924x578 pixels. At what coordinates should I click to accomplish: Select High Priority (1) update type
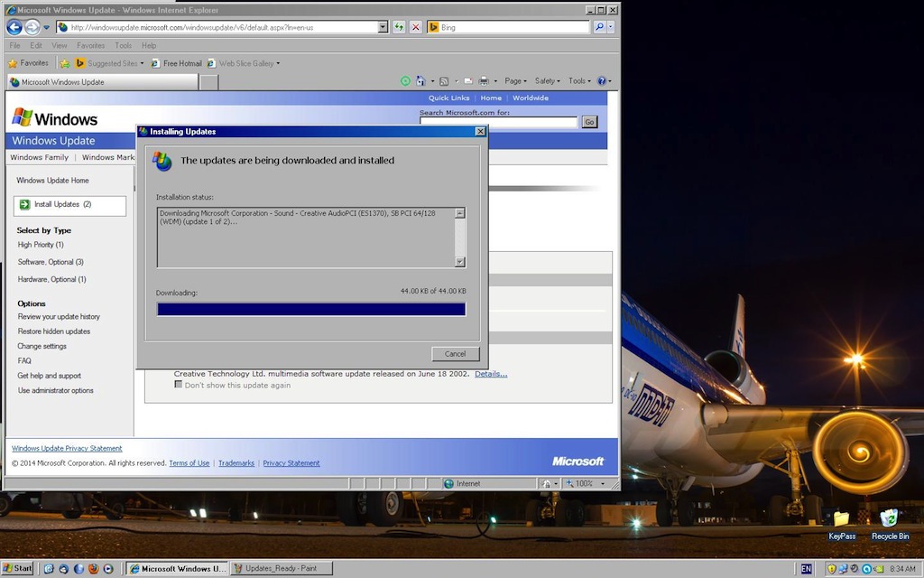pyautogui.click(x=41, y=245)
